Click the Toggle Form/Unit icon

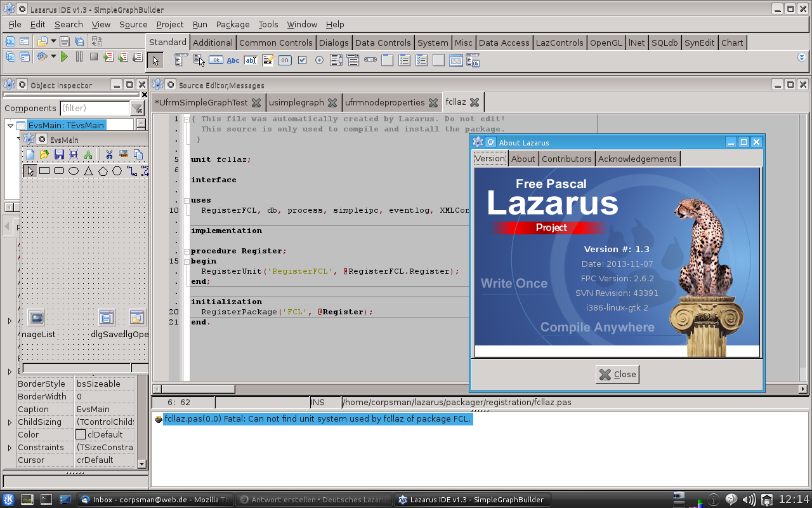tap(96, 41)
